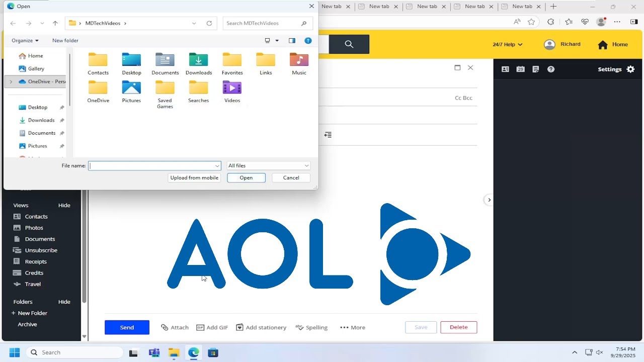Open help in the file dialog
The image size is (644, 362).
point(308,41)
